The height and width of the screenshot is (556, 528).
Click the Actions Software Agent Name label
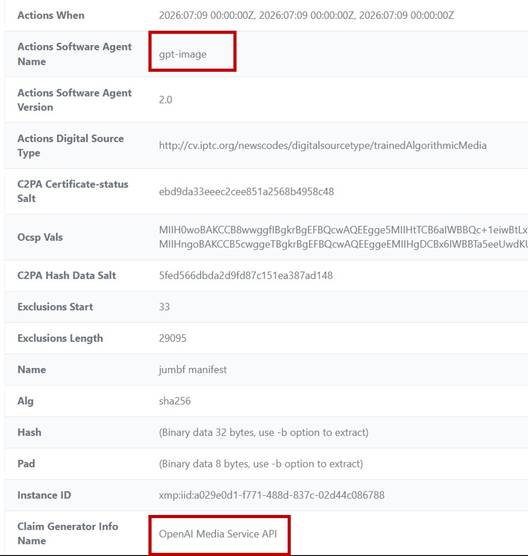click(74, 54)
